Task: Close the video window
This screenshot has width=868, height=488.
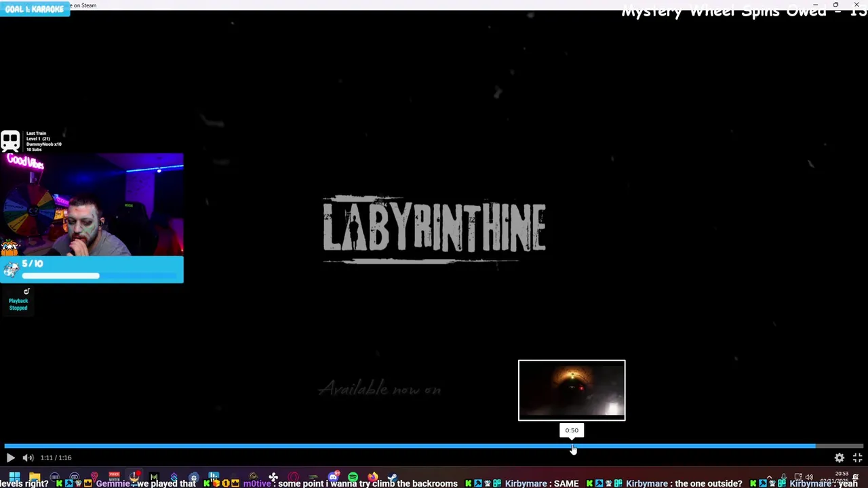Action: click(856, 5)
